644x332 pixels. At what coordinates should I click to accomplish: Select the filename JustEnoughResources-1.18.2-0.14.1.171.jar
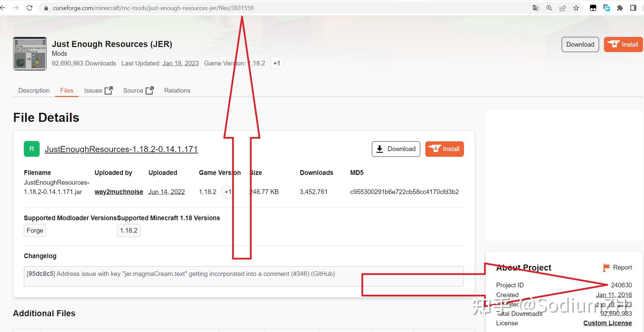[x=56, y=187]
